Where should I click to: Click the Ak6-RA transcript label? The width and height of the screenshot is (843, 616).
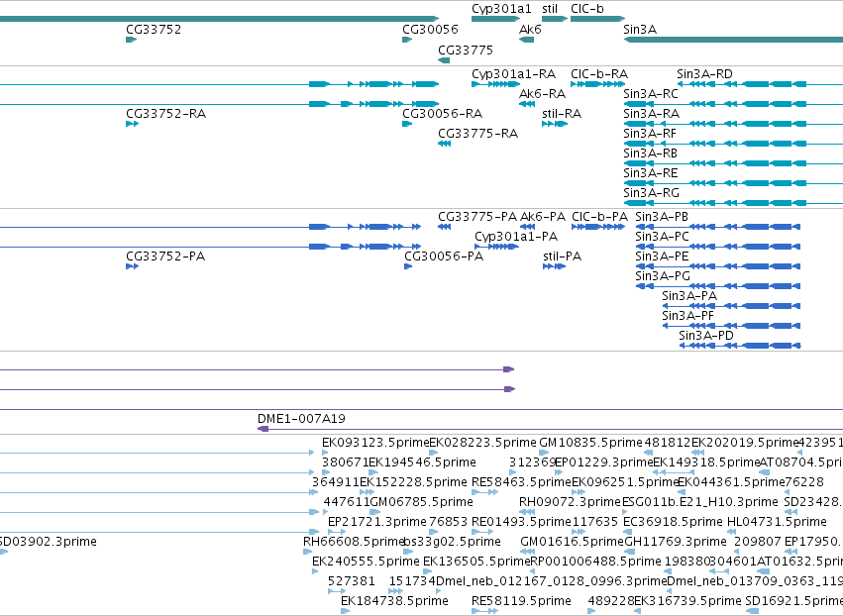[542, 93]
